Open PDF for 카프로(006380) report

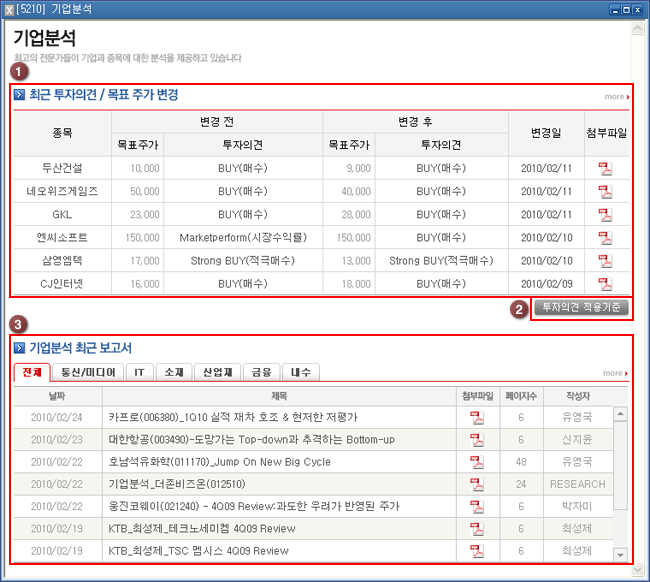(477, 417)
